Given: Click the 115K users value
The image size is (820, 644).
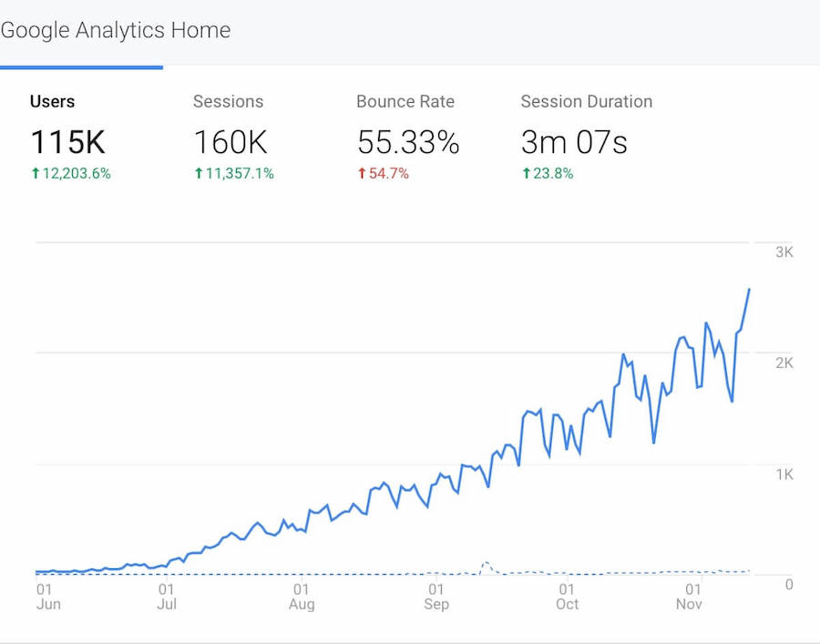Looking at the screenshot, I should pos(68,142).
